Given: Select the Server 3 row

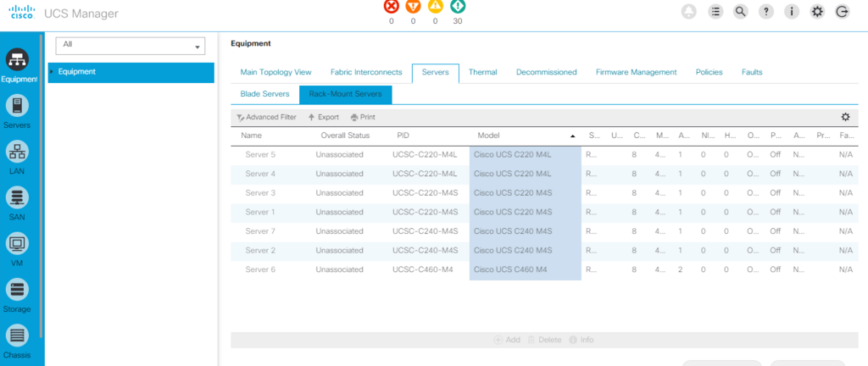Looking at the screenshot, I should pyautogui.click(x=544, y=193).
